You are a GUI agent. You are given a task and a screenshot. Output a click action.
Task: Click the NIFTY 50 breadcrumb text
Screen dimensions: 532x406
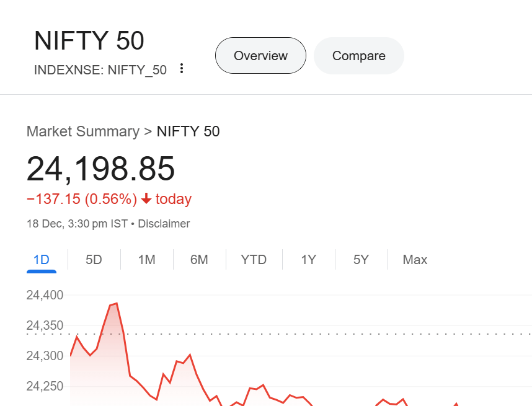(188, 131)
